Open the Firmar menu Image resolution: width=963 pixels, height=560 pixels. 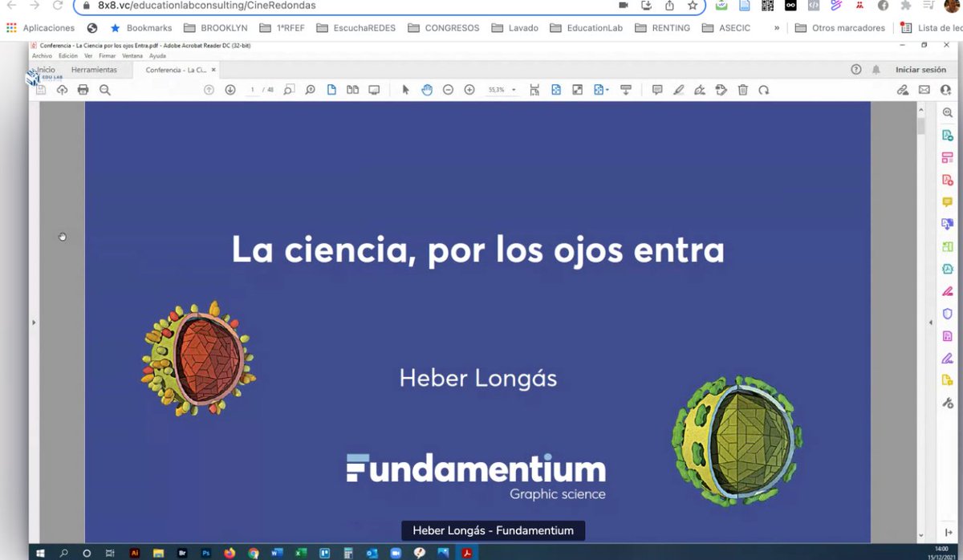[108, 56]
